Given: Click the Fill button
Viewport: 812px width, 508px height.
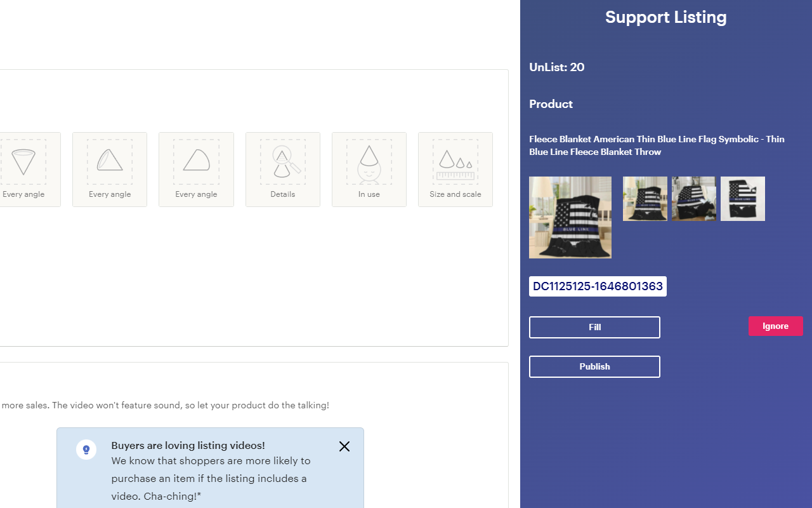Looking at the screenshot, I should (594, 328).
